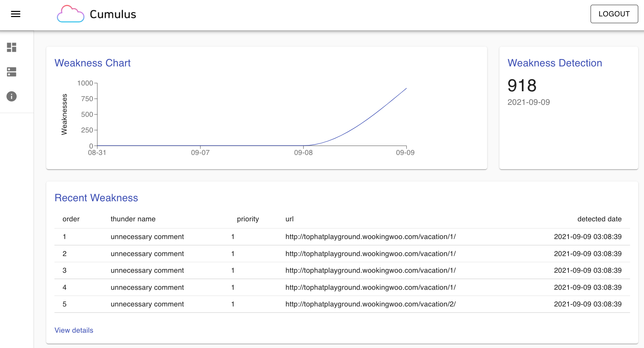Select recent weakness row order 3
The height and width of the screenshot is (348, 644).
[342, 270]
